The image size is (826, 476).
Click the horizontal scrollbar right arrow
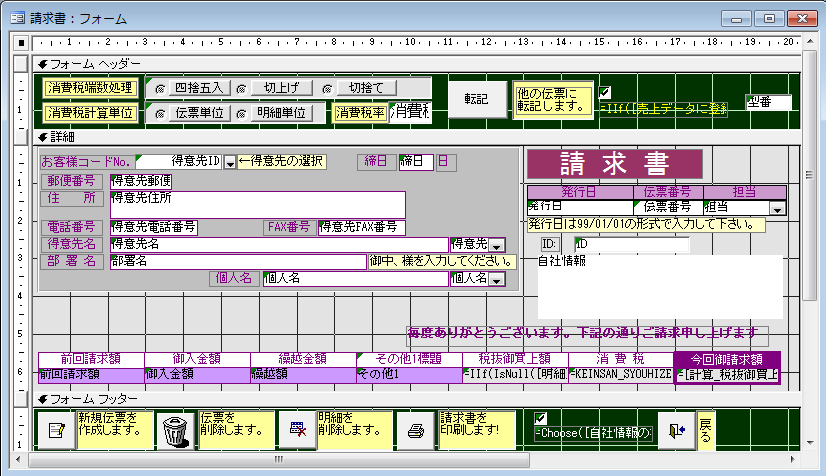coord(792,459)
